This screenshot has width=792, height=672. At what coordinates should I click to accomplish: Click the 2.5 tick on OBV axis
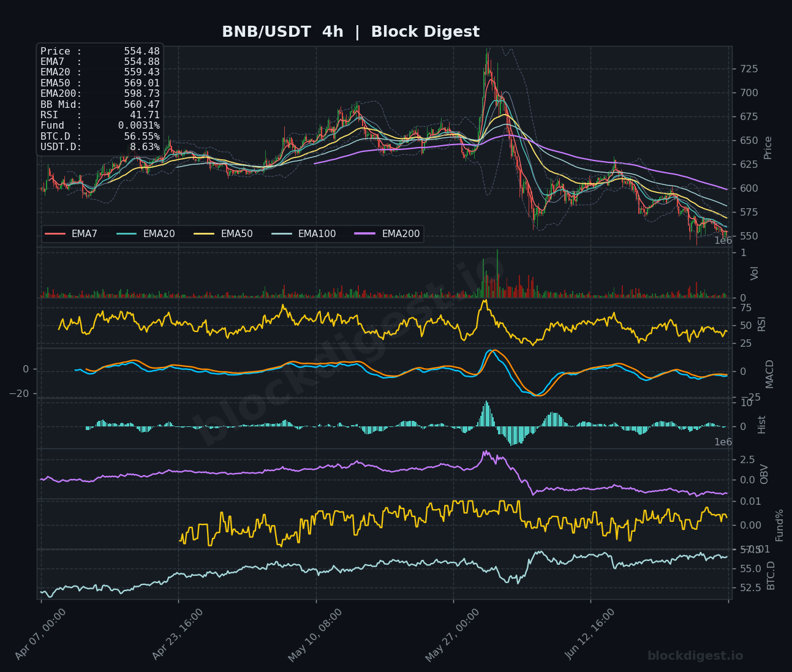click(747, 459)
